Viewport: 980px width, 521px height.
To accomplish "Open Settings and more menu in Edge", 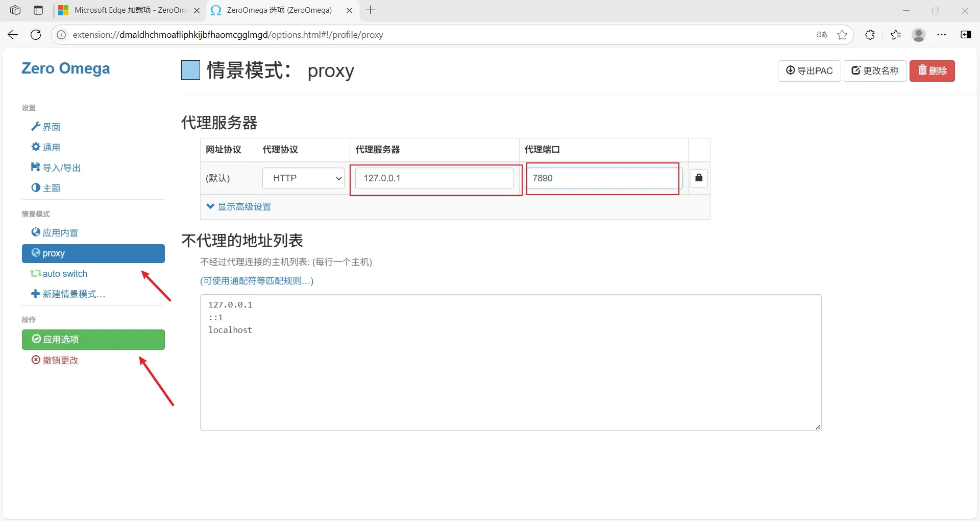I will tap(942, 35).
